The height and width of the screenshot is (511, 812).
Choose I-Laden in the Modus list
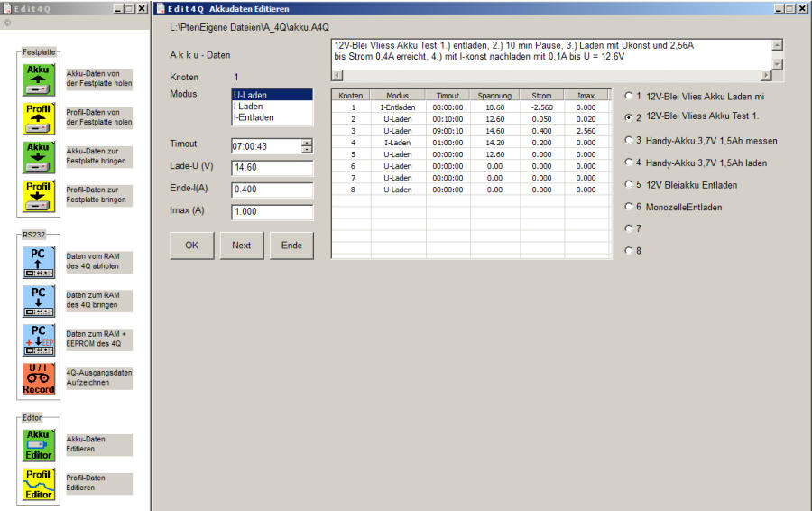pos(254,107)
